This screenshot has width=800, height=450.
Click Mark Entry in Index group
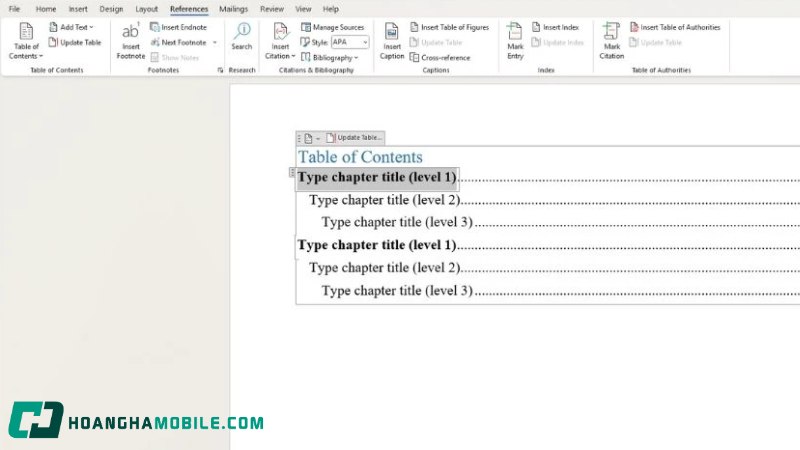click(515, 41)
